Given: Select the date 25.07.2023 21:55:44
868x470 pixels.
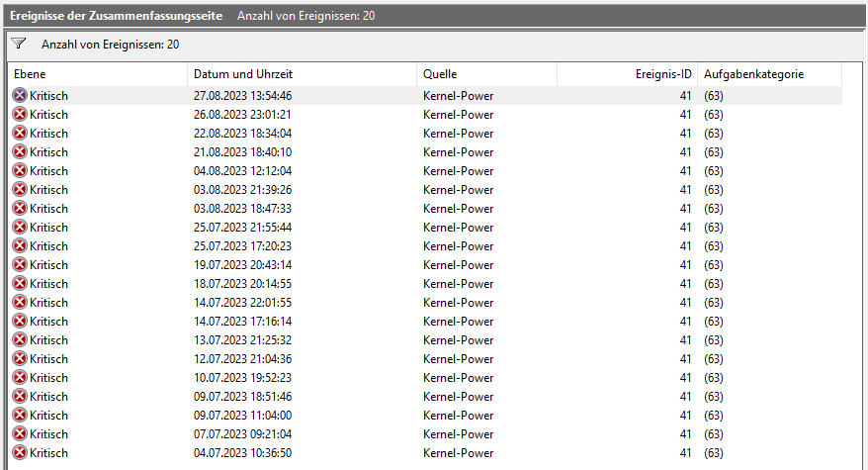Looking at the screenshot, I should [x=242, y=228].
